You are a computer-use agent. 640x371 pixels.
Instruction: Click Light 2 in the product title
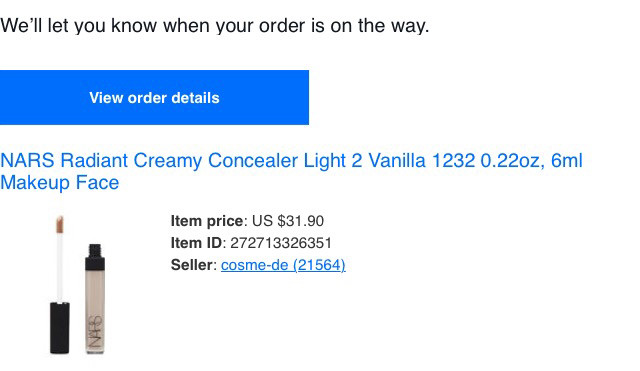[x=333, y=160]
